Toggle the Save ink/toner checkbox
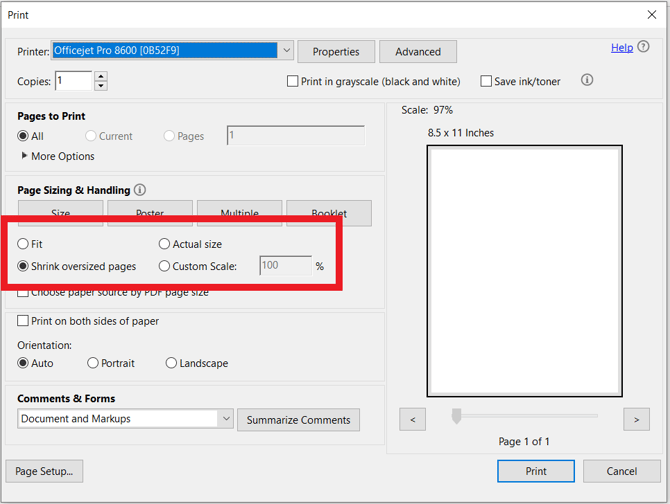 pos(486,82)
